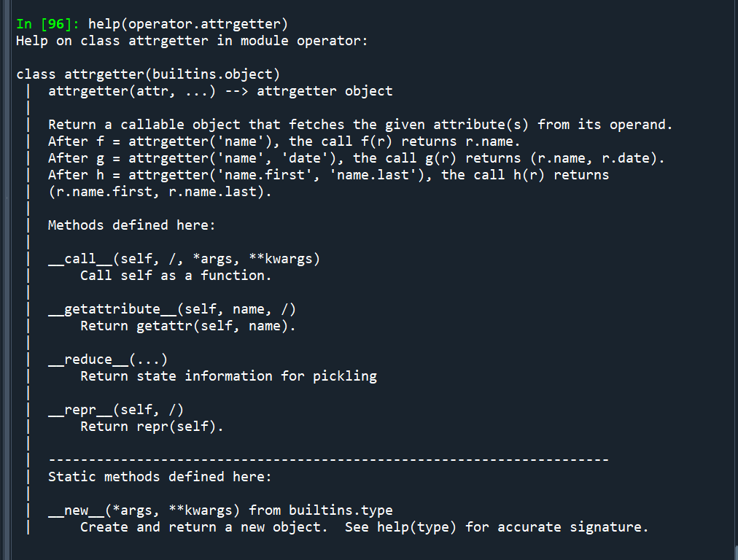The height and width of the screenshot is (560, 738).
Task: Click the 'Methods defined here:' heading
Action: (132, 225)
